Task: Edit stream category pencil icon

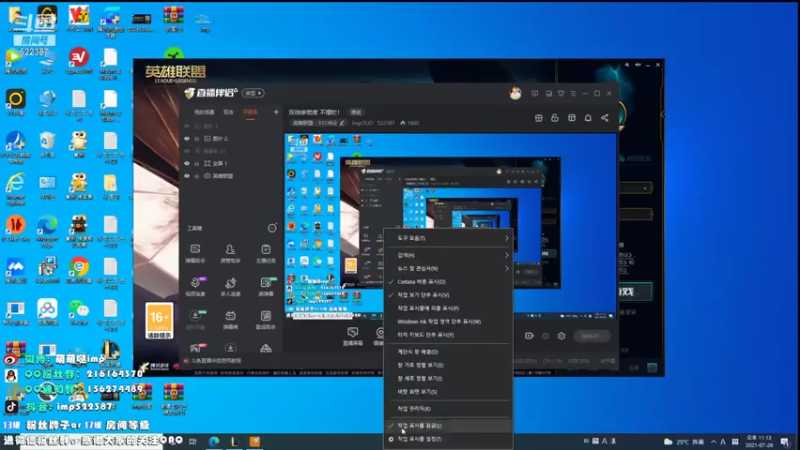Action: tap(342, 123)
